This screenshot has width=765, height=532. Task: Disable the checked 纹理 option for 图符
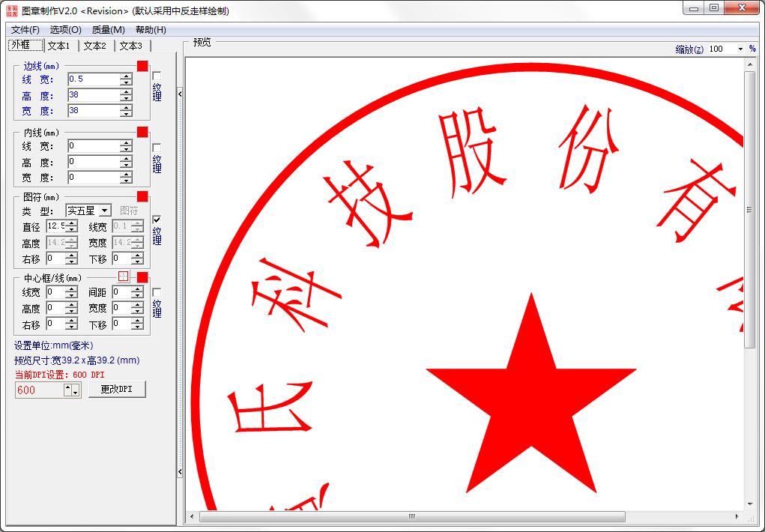156,220
